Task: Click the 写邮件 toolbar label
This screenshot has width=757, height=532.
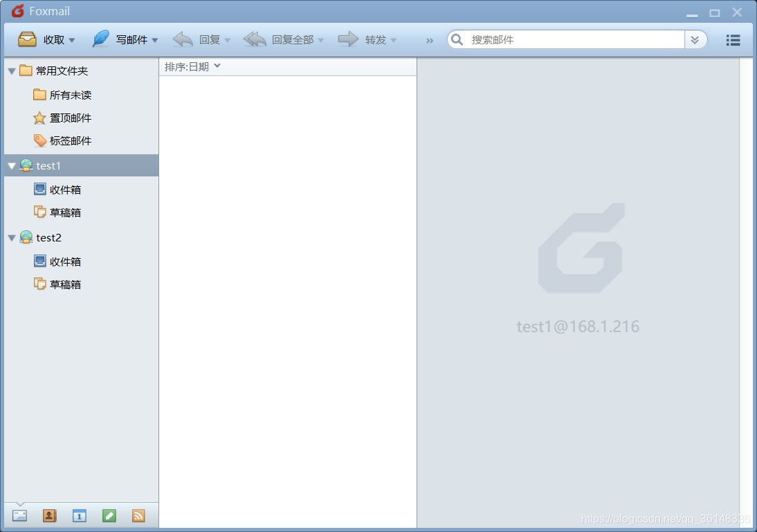Action: 131,40
